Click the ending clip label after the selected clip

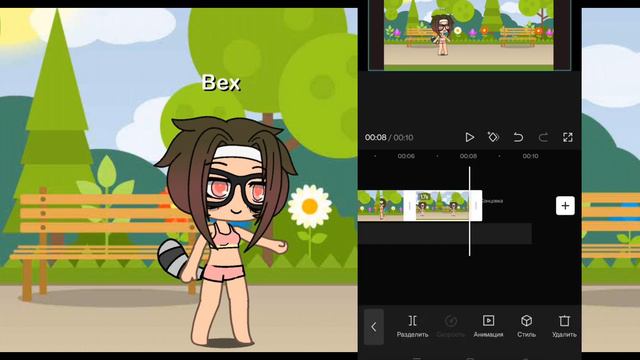click(x=492, y=201)
